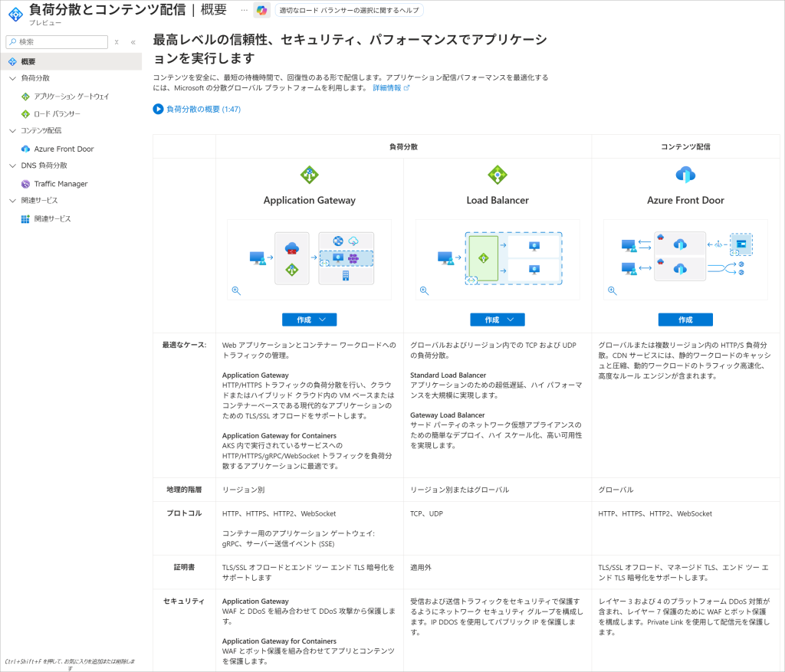Viewport: 785px width, 672px height.
Task: Select 概要 in the sidebar menu
Action: click(x=28, y=61)
